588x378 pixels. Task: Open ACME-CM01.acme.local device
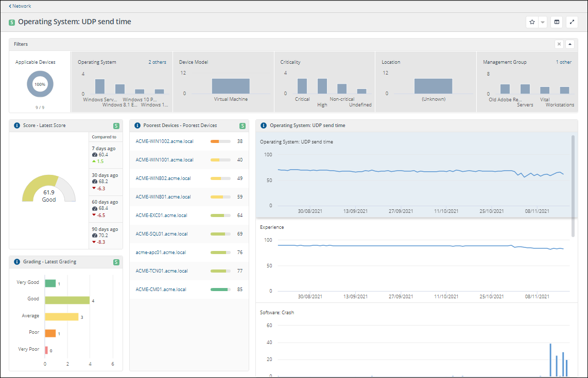[161, 290]
